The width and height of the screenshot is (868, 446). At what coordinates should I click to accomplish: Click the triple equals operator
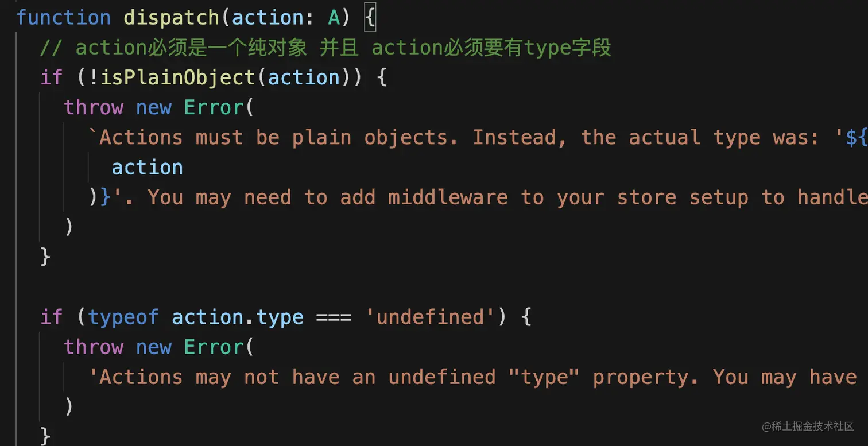pos(334,317)
